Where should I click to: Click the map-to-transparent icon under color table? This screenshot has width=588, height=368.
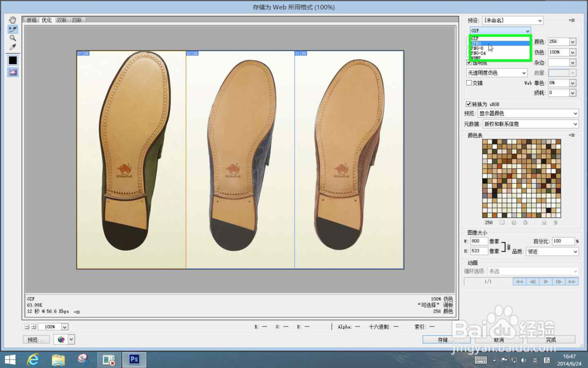(502, 223)
